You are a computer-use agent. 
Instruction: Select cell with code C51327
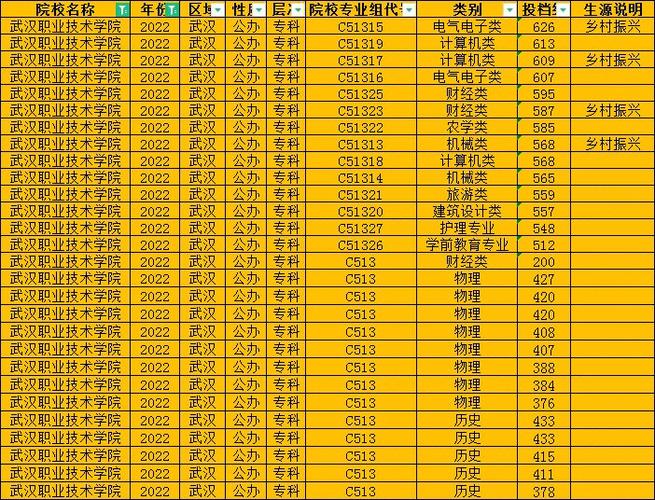[361, 228]
